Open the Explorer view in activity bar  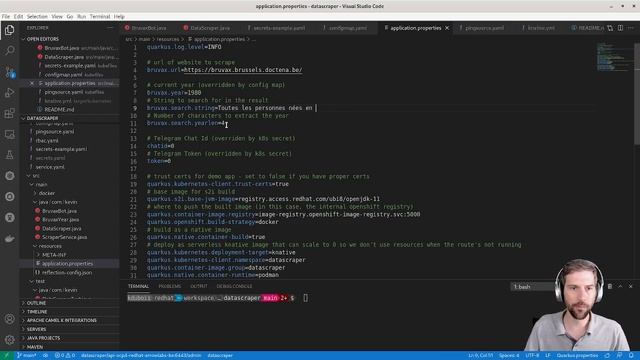point(9,30)
